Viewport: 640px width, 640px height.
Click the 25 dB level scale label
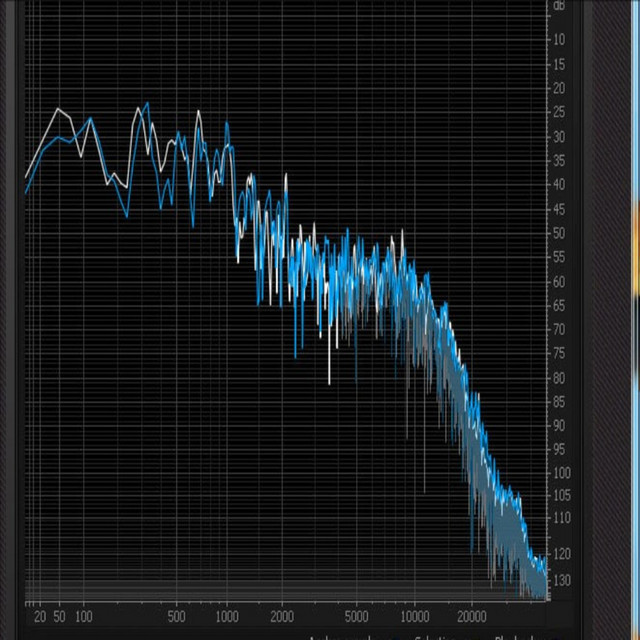(559, 113)
